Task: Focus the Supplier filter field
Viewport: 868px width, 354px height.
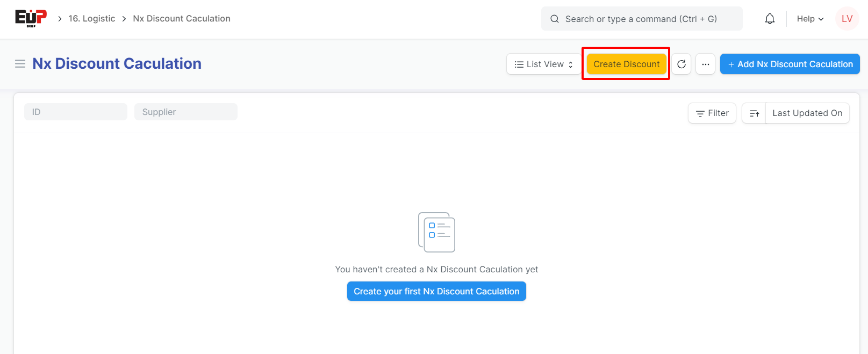Action: (185, 112)
